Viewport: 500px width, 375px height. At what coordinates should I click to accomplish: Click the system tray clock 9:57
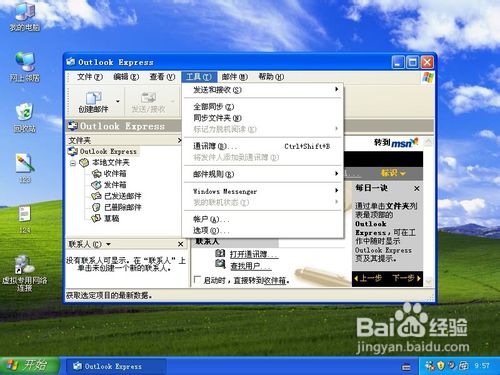click(x=481, y=366)
